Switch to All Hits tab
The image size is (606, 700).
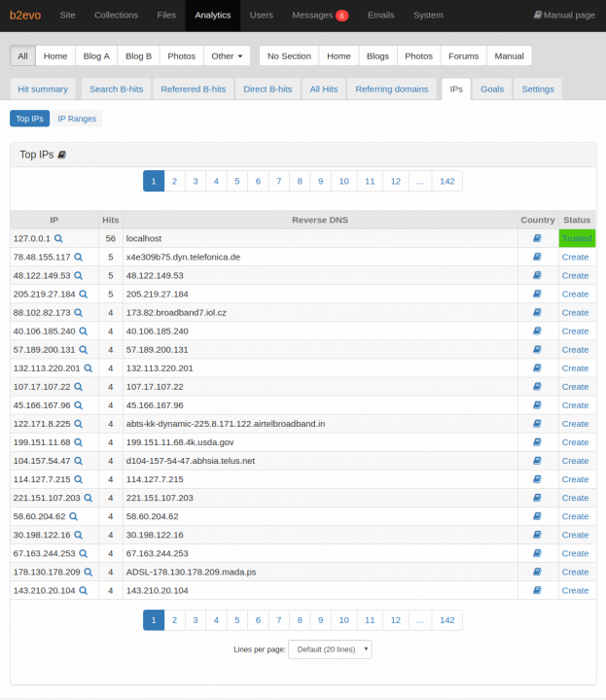click(x=324, y=88)
